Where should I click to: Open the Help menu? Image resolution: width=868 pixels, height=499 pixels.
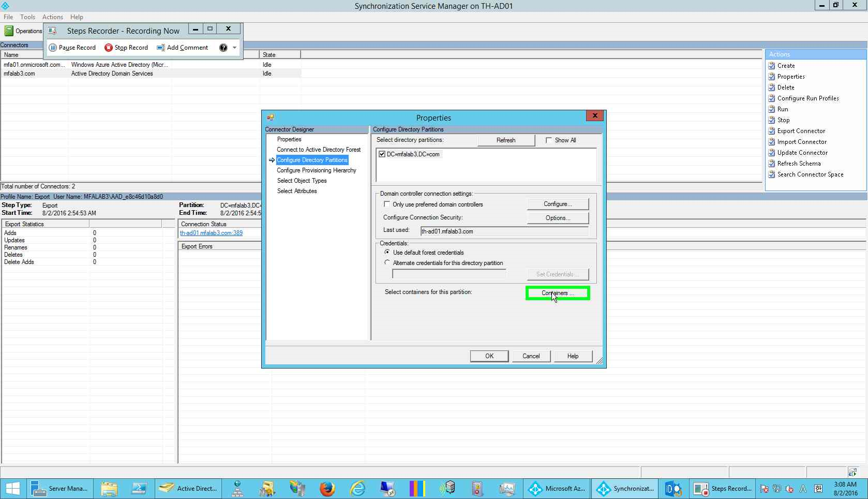(77, 17)
